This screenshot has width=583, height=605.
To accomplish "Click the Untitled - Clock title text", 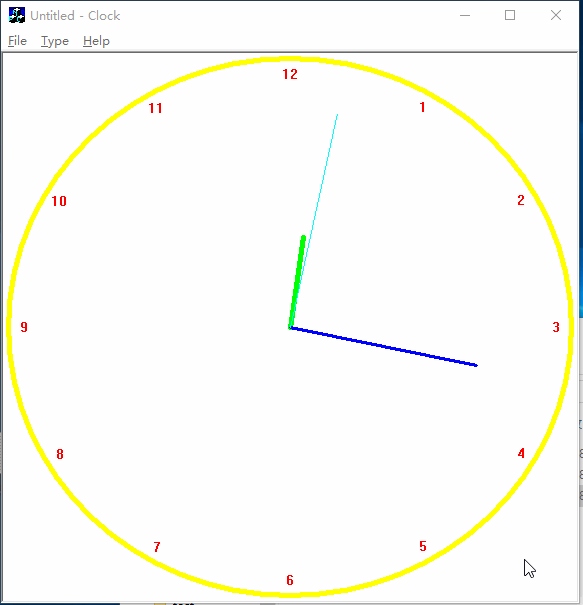I will click(75, 16).
